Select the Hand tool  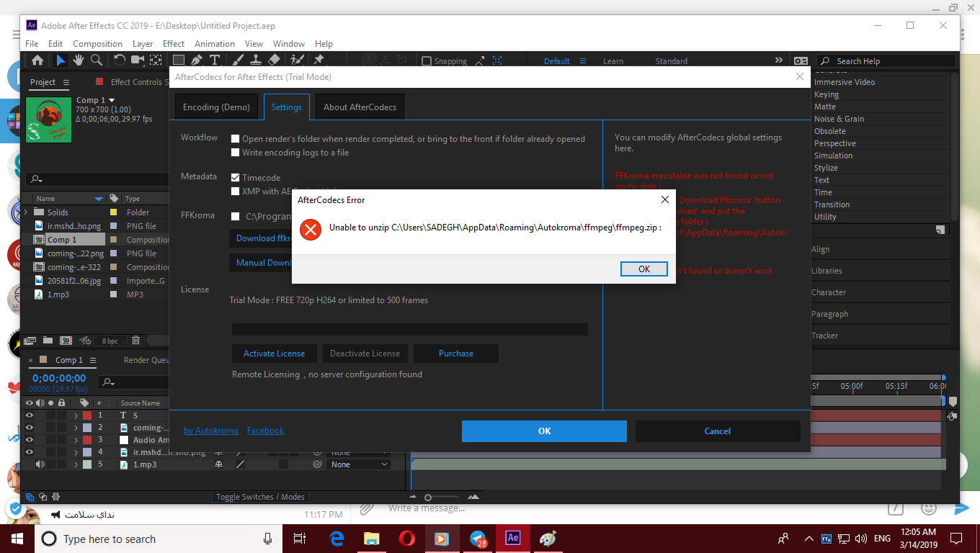(x=78, y=61)
